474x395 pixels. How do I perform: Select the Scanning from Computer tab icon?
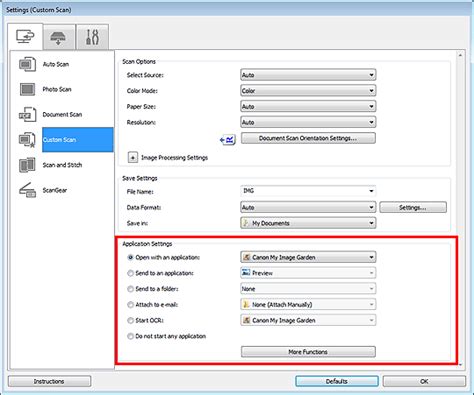[x=25, y=37]
